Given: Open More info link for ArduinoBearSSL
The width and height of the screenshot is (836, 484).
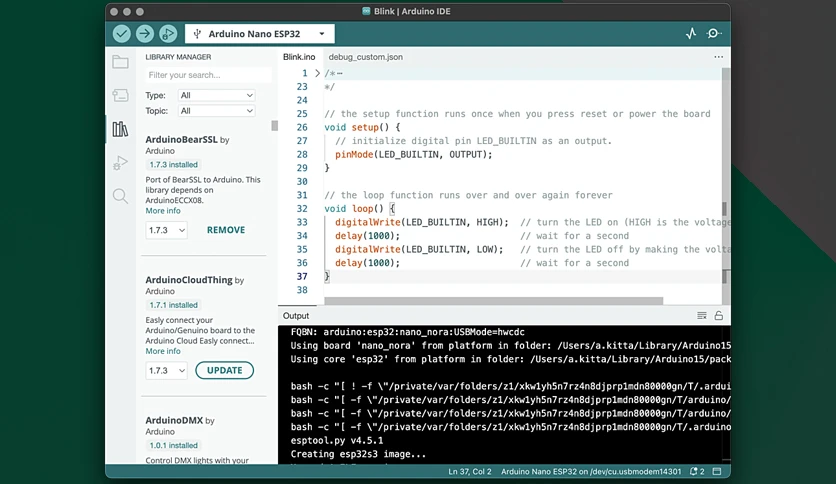Looking at the screenshot, I should pos(163,211).
